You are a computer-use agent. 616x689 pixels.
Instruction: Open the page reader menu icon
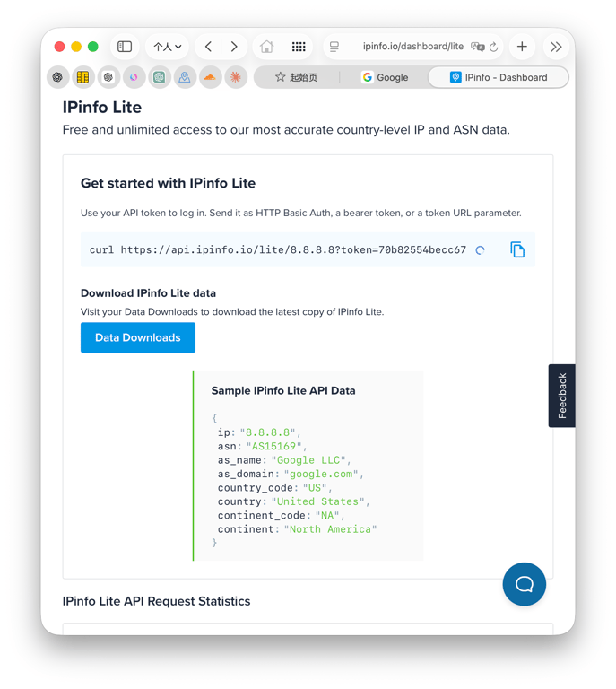coord(334,47)
